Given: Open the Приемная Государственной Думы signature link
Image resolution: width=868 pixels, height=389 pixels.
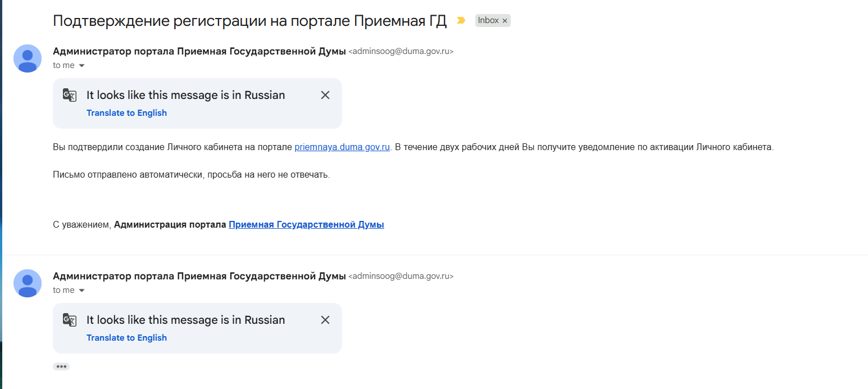Looking at the screenshot, I should 306,225.
